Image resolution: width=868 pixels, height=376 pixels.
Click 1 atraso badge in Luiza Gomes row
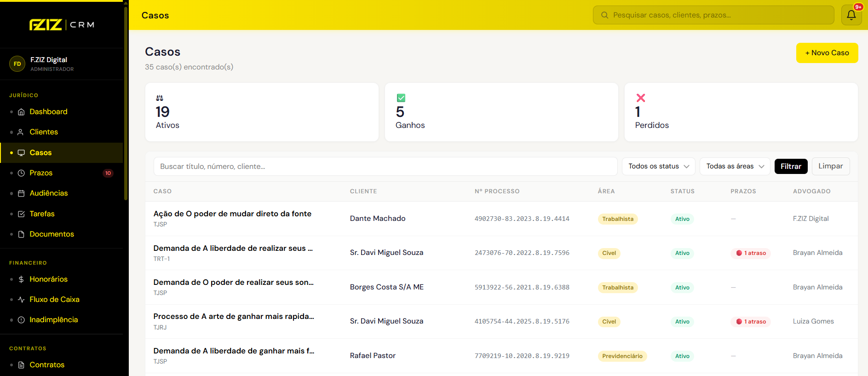[751, 322]
